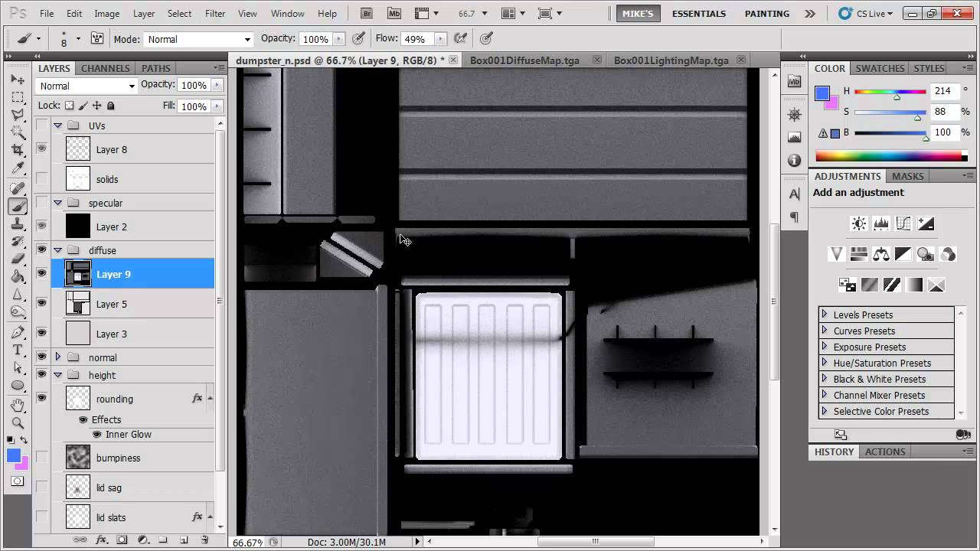Select the Zoom tool
The width and height of the screenshot is (980, 551).
click(x=18, y=422)
